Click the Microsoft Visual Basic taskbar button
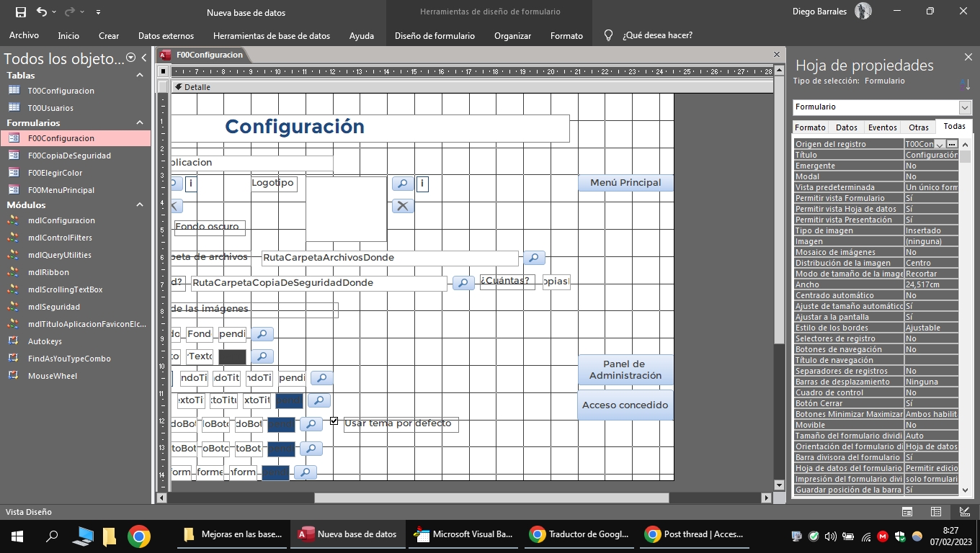The width and height of the screenshot is (980, 553). click(x=464, y=535)
